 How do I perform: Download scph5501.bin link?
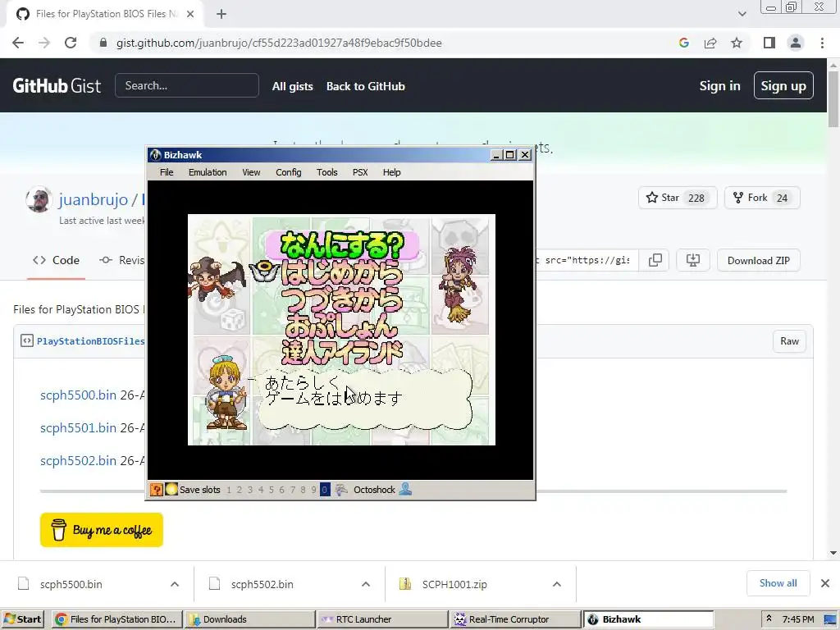point(78,427)
